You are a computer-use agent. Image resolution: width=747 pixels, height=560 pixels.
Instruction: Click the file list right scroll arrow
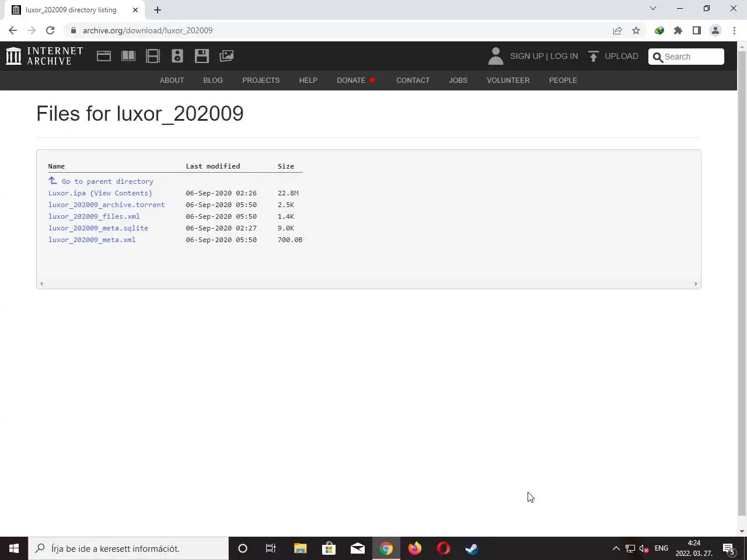pyautogui.click(x=696, y=284)
